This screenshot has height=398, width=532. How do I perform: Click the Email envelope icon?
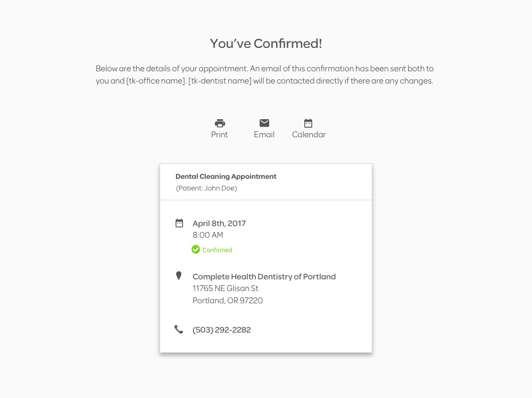(264, 123)
